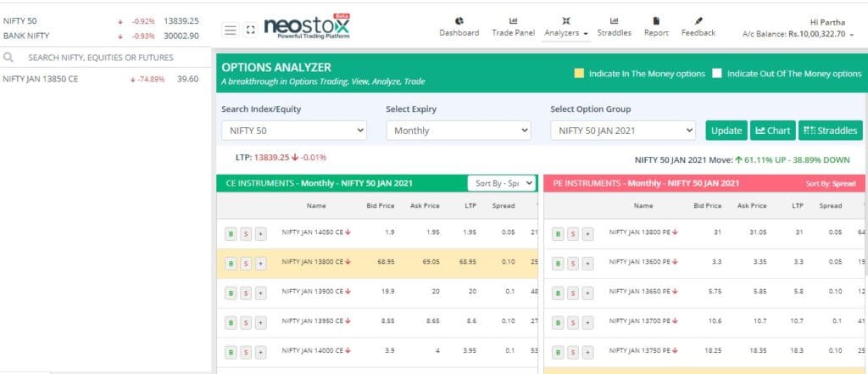This screenshot has height=374, width=868.
Task: Toggle fullscreen mode icon
Action: point(250,30)
